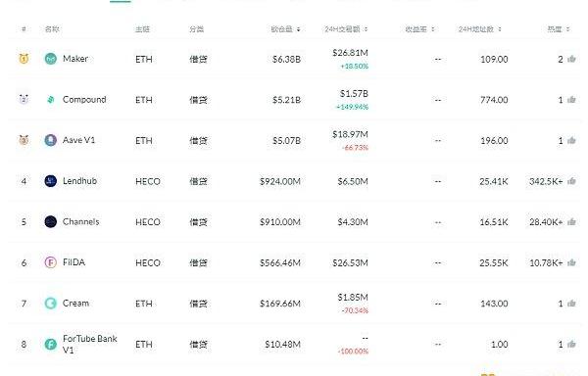
Task: Click the ForTube Bank V1 logo icon
Action: [x=51, y=344]
